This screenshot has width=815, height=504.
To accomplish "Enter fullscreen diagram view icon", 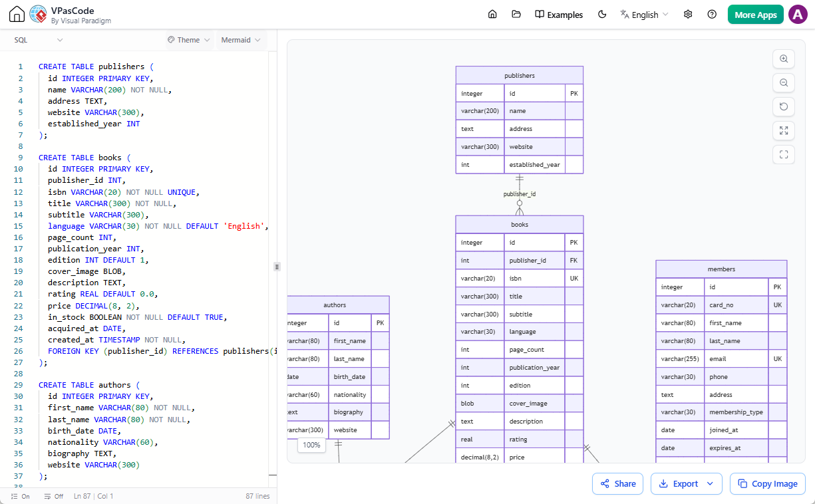I will [784, 155].
